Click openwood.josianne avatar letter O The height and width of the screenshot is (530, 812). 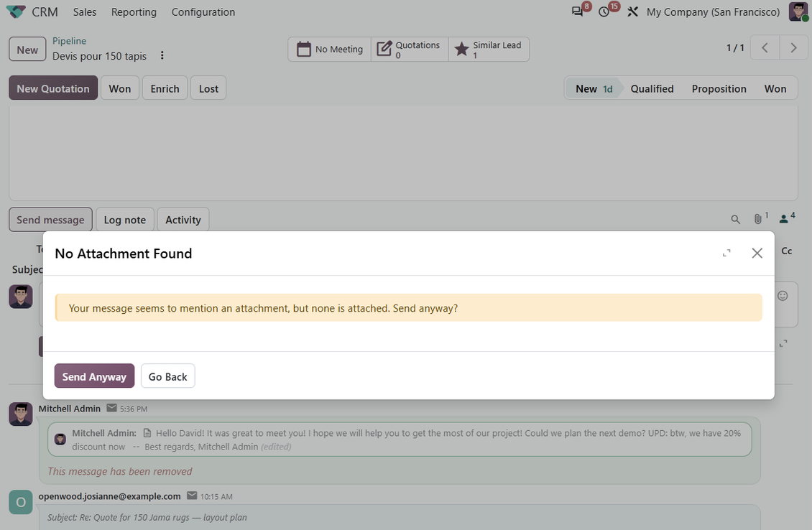[x=21, y=502]
